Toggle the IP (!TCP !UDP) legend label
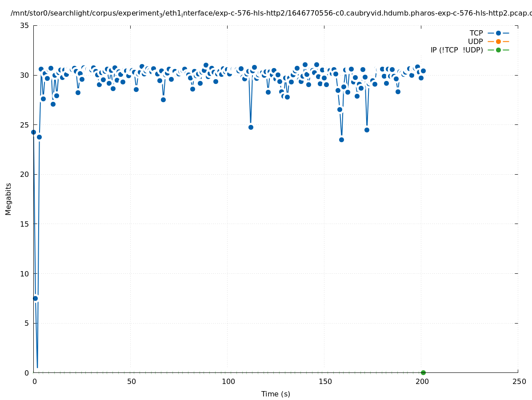532x400 pixels. click(456, 50)
